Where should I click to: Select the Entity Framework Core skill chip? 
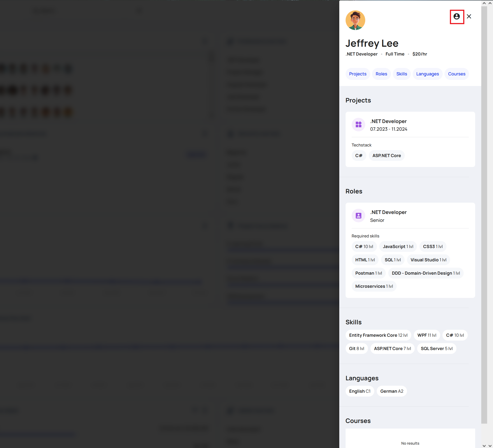click(x=378, y=335)
